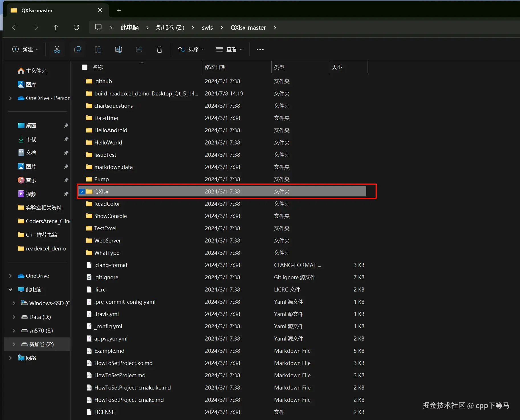This screenshot has height=420, width=520.
Task: Go up one directory level
Action: tap(56, 27)
